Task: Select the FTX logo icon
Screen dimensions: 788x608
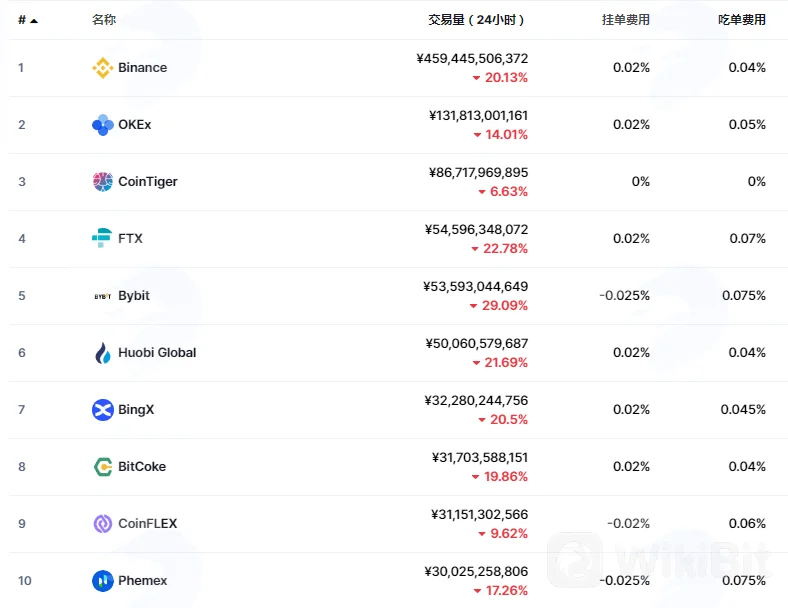Action: (x=103, y=238)
